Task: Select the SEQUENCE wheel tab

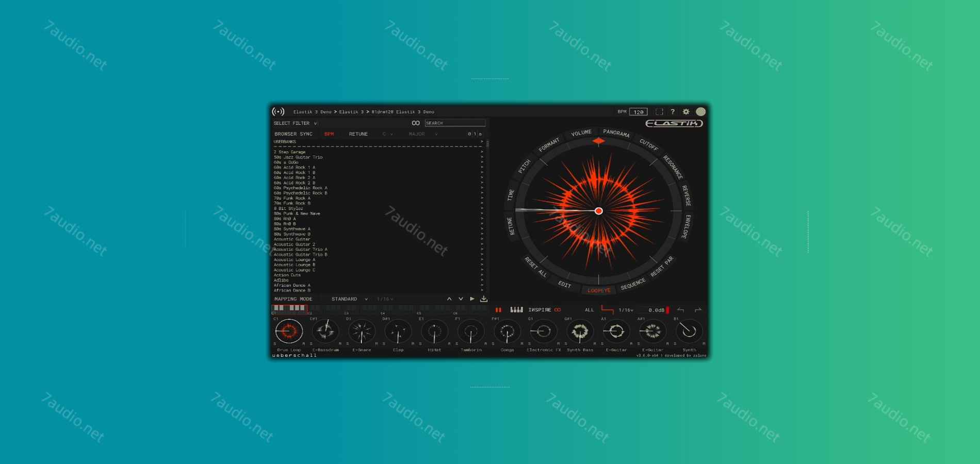Action: pos(633,284)
